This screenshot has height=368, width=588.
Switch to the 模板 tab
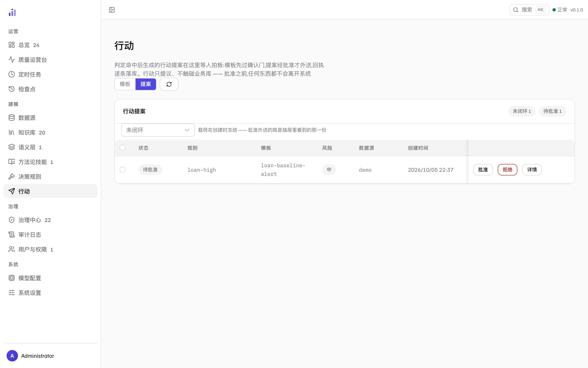click(x=125, y=84)
